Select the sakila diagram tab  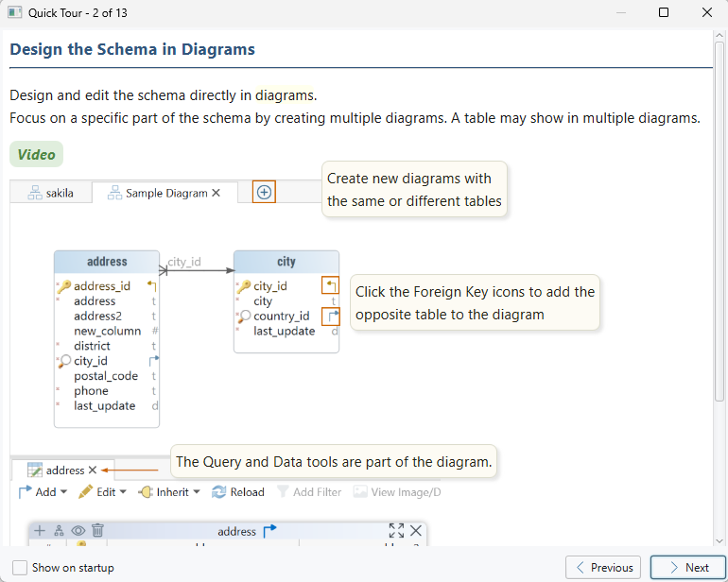51,193
